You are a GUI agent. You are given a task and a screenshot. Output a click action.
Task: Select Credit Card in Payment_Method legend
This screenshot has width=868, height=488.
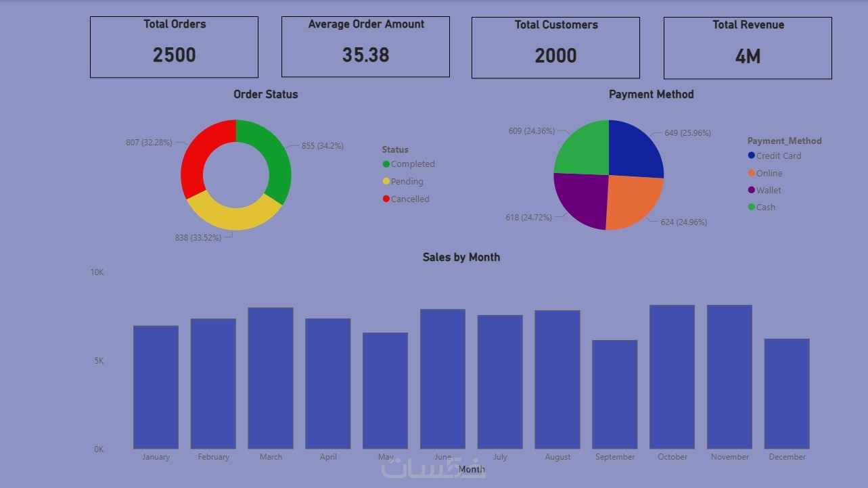tap(774, 155)
